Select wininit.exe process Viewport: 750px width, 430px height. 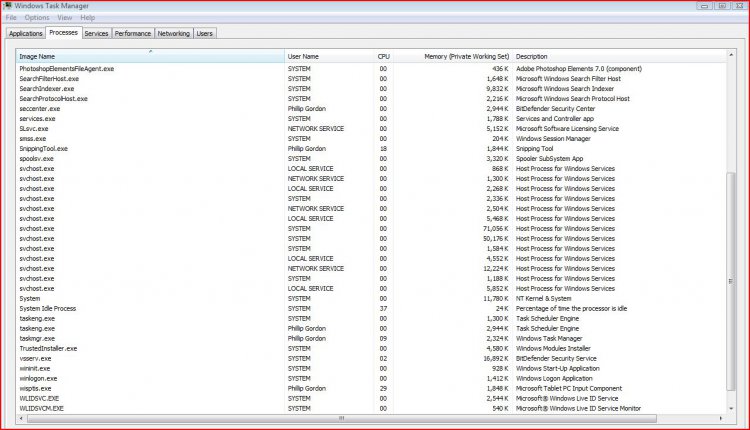(x=371, y=369)
